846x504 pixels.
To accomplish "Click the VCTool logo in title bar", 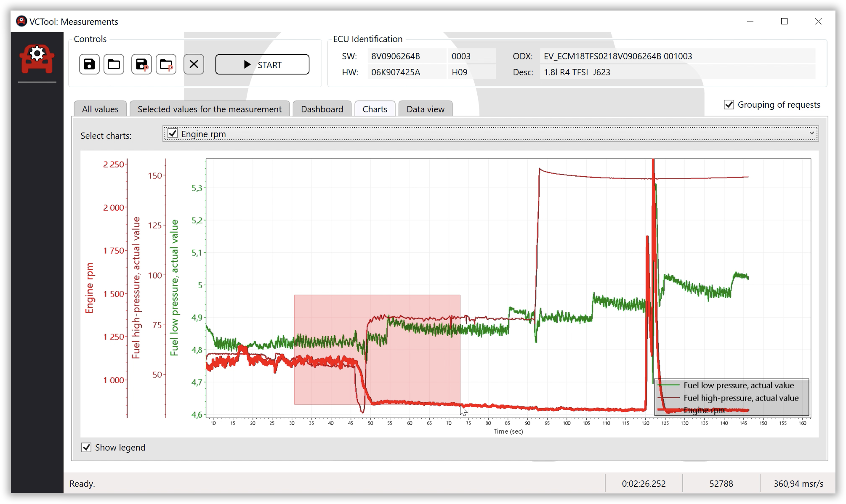I will (x=21, y=21).
